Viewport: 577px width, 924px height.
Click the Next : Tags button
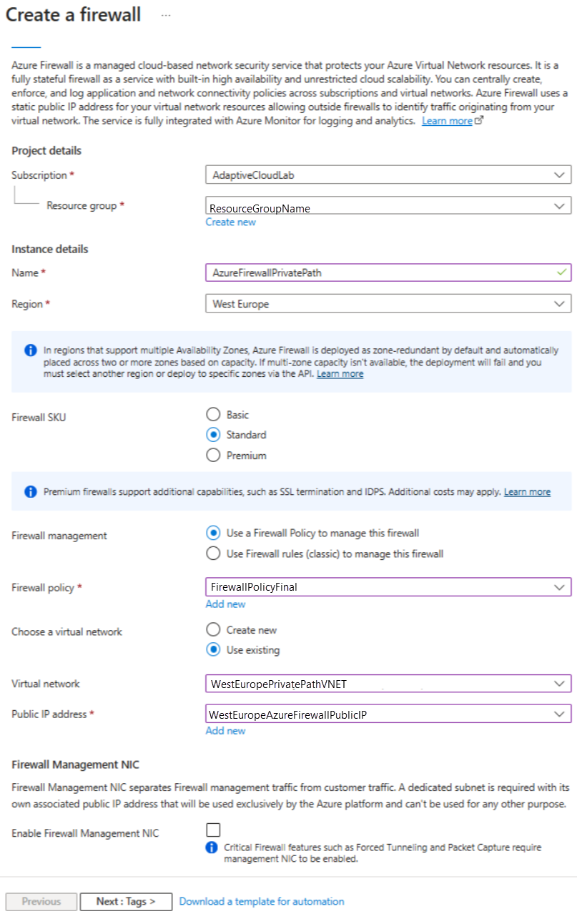tap(126, 901)
